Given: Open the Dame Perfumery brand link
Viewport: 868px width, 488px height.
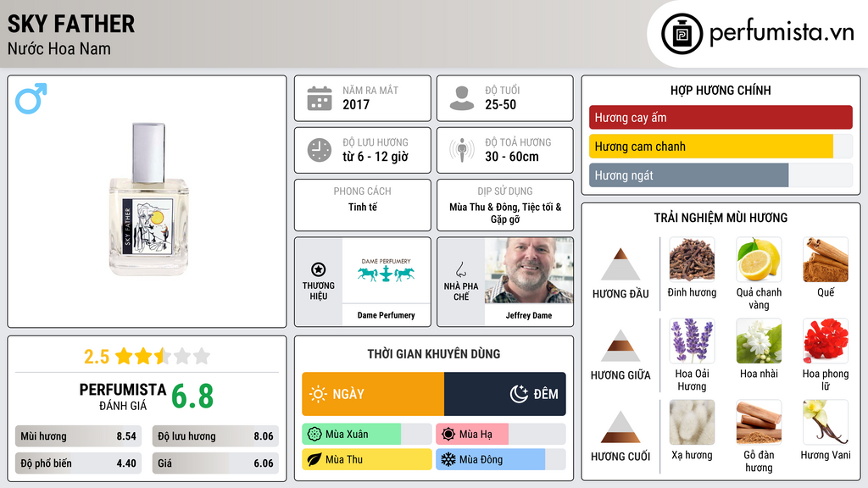Looking at the screenshot, I should click(386, 315).
